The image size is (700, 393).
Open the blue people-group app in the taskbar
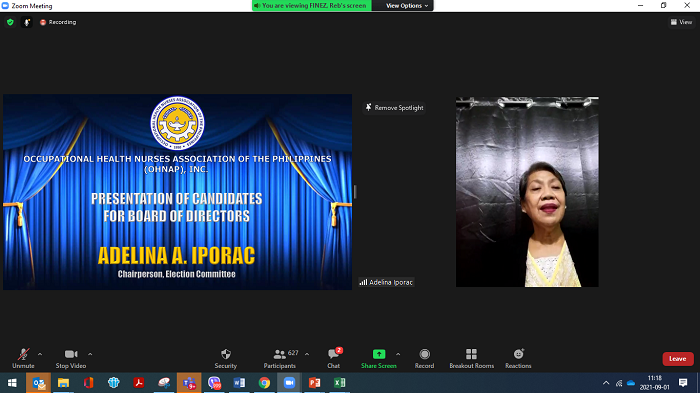tap(113, 383)
